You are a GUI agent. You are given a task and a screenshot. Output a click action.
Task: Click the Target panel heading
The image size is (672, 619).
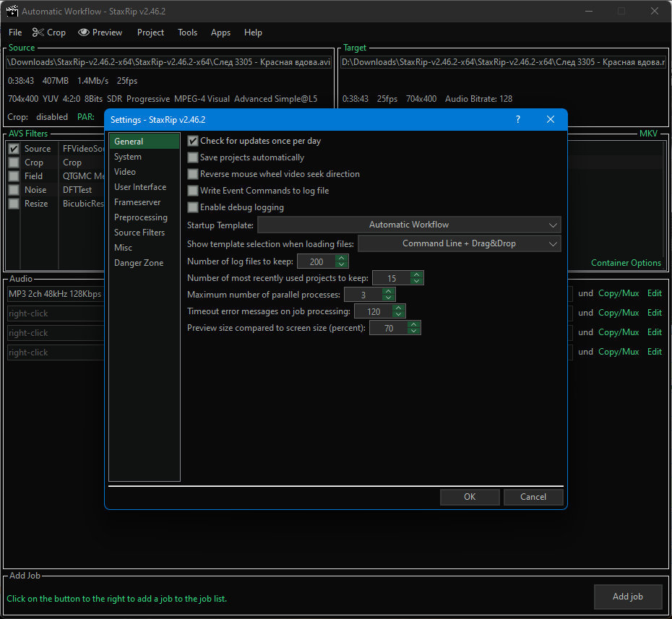(355, 48)
